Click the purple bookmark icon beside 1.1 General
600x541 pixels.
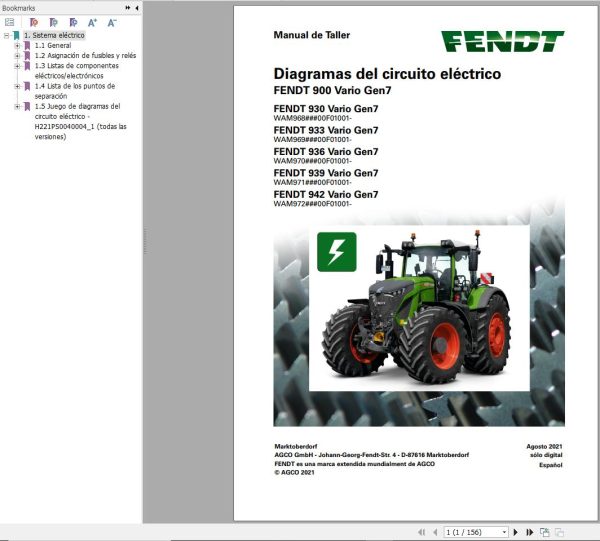pyautogui.click(x=27, y=46)
